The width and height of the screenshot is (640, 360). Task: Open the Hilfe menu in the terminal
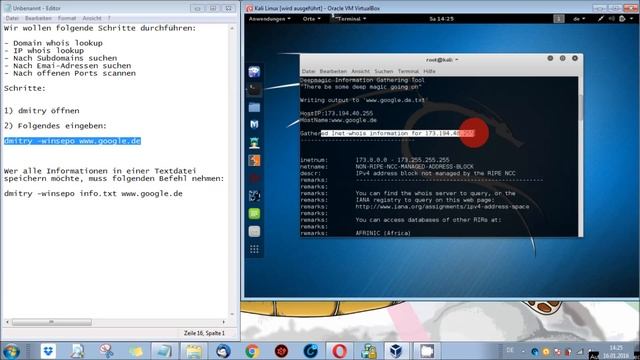(x=429, y=71)
